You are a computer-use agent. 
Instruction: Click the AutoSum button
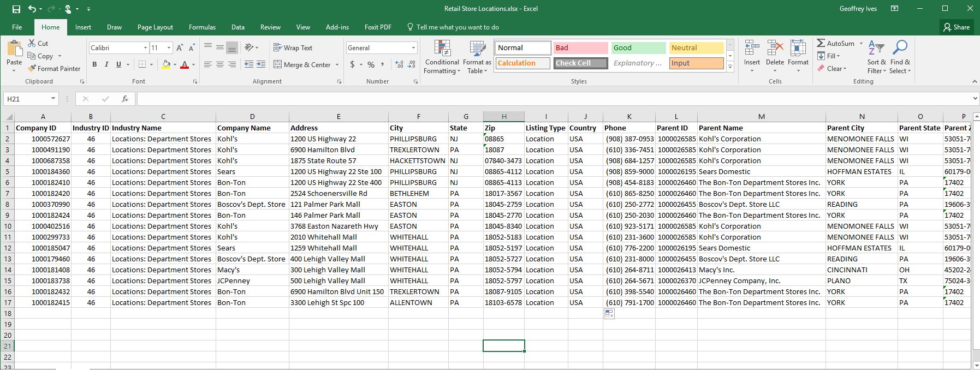836,43
